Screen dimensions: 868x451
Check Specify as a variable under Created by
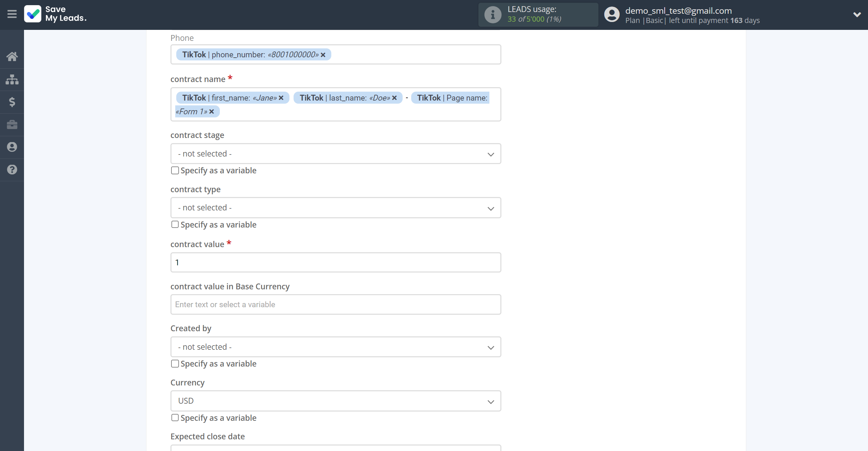click(x=175, y=363)
